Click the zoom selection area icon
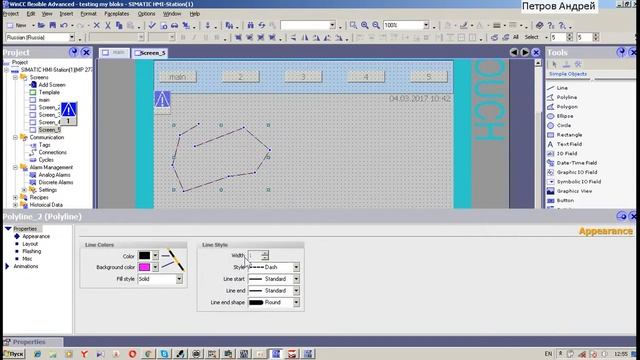Screen dimensions: 640x360 353,25
